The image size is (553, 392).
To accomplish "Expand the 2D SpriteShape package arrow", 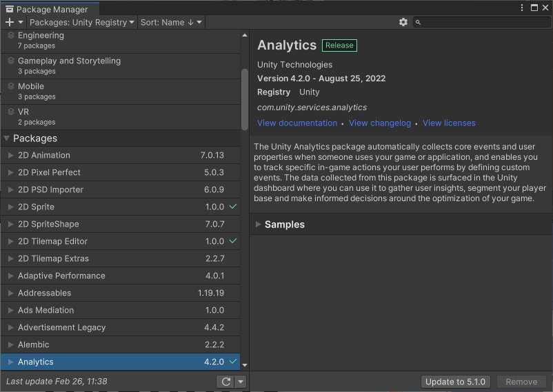I will tap(10, 224).
